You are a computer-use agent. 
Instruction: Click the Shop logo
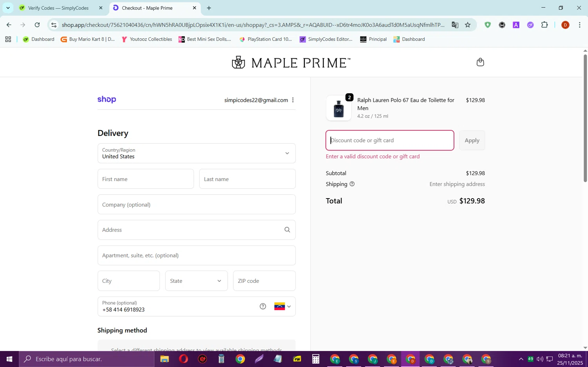(107, 99)
